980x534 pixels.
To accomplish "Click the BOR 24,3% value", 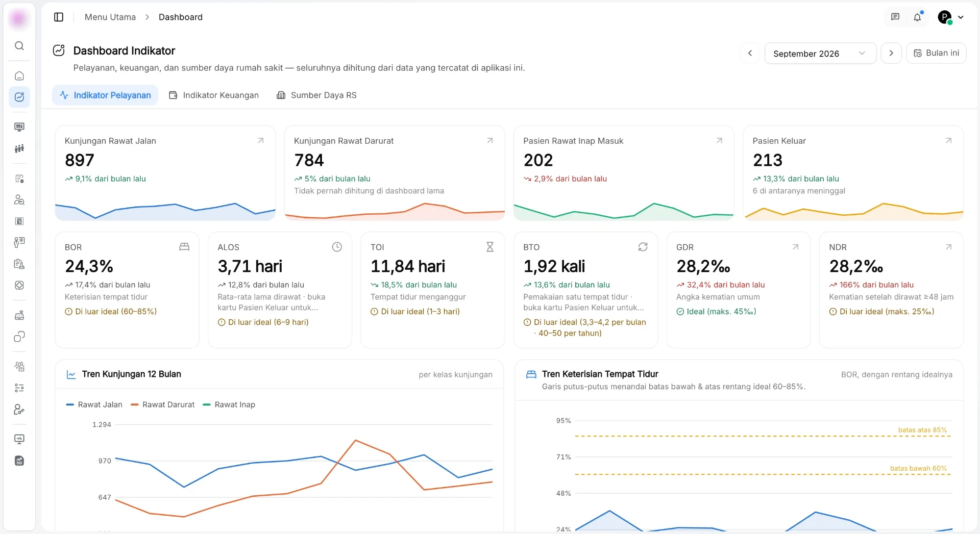I will [x=89, y=266].
